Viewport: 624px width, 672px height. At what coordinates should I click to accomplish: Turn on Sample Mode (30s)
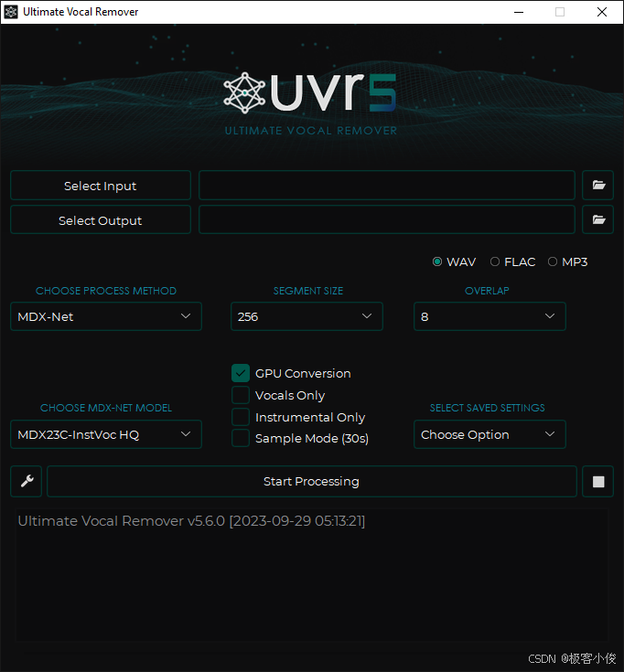click(241, 438)
